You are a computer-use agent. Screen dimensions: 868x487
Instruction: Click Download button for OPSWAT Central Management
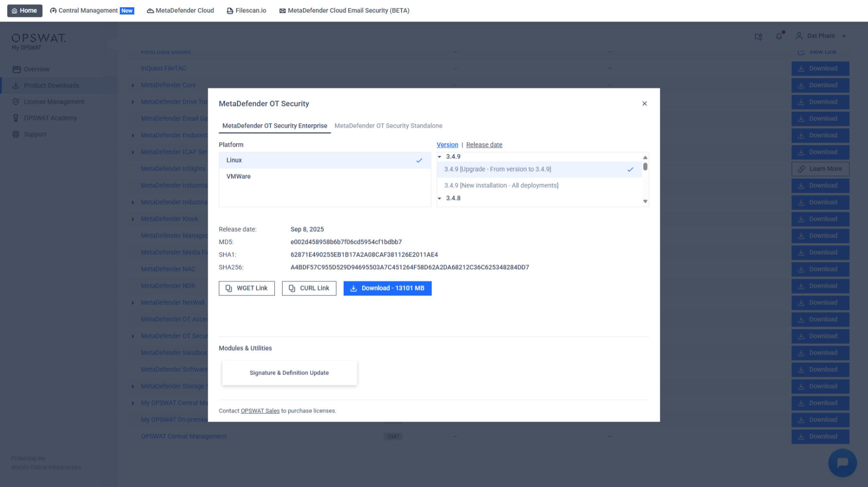click(820, 437)
